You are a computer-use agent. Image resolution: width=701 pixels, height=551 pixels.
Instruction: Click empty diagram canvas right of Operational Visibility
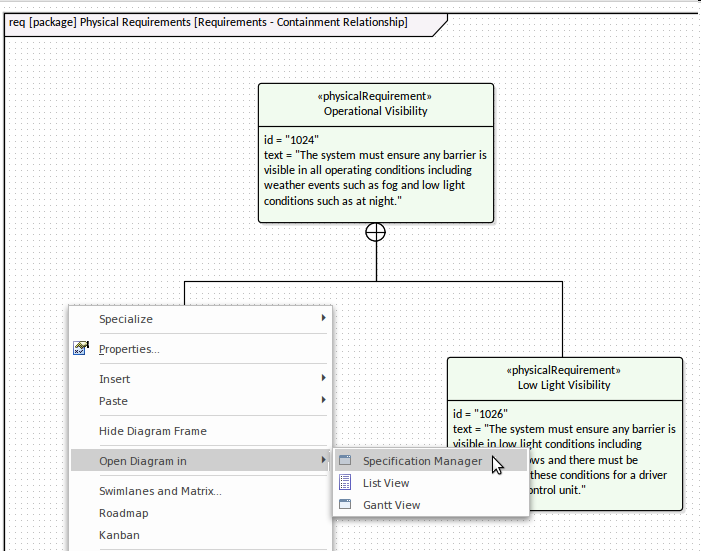pos(590,150)
